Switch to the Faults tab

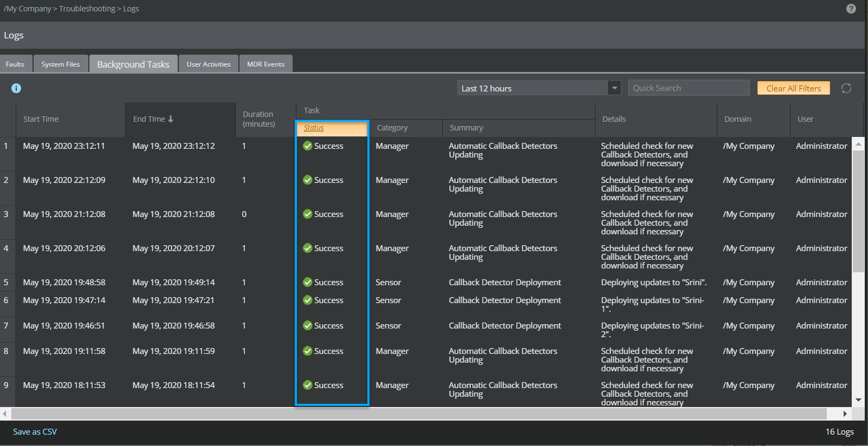(15, 64)
